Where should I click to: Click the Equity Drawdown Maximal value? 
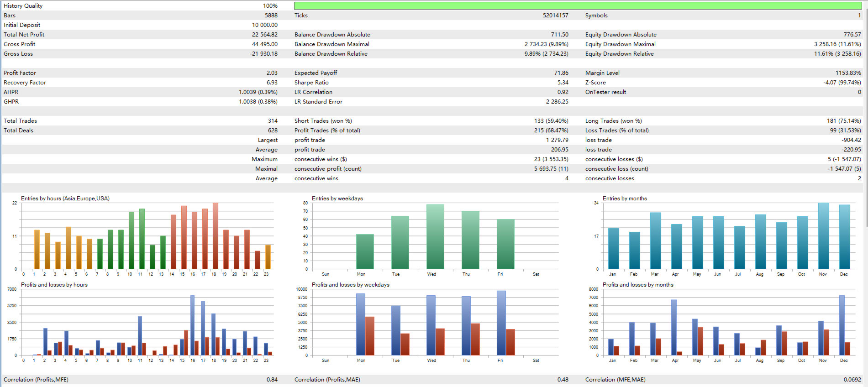click(x=837, y=44)
